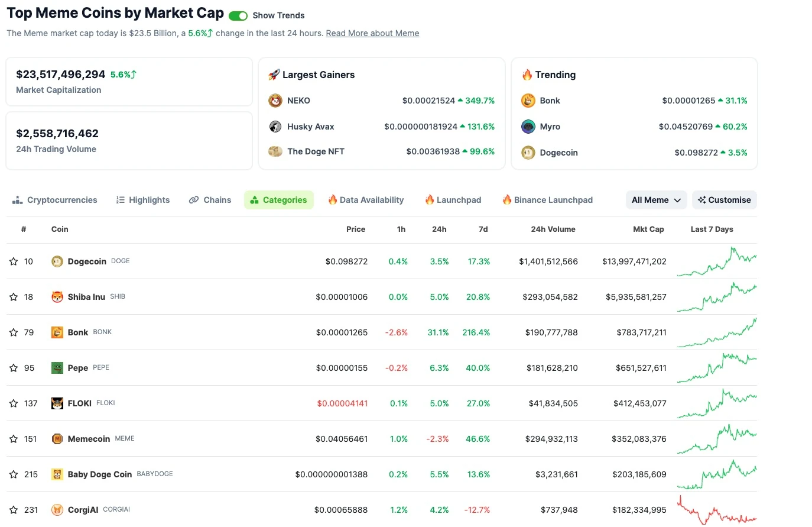Switch to the Chains tab

tap(210, 200)
